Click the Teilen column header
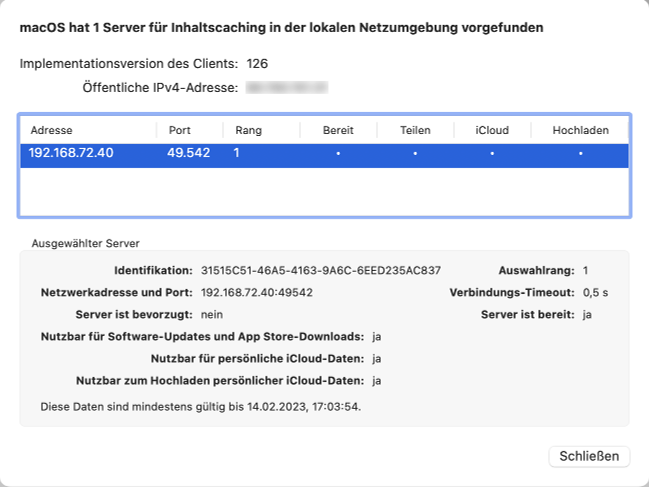 415,130
